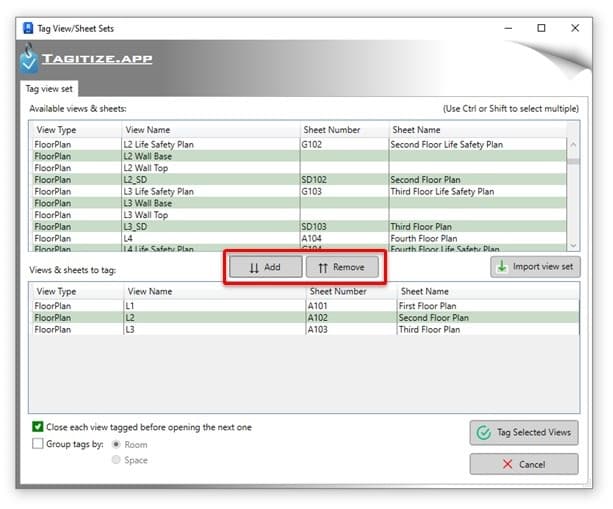Close the Tag View/Sheet Sets window
The width and height of the screenshot is (613, 509).
pos(575,28)
